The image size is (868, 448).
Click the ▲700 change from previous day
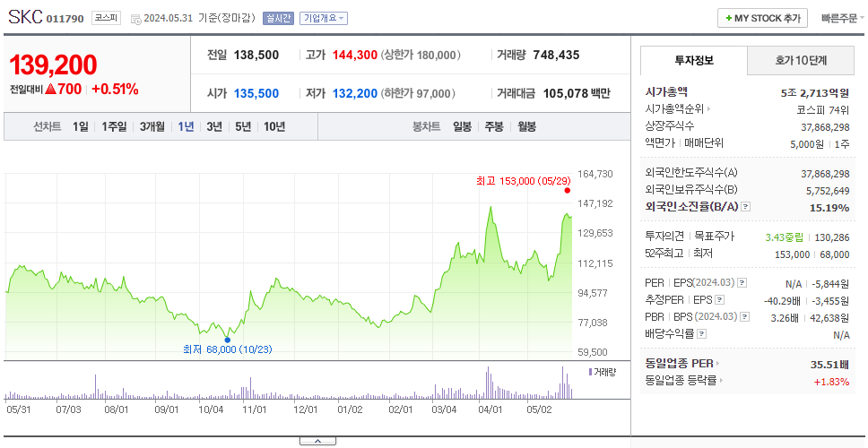tap(64, 89)
